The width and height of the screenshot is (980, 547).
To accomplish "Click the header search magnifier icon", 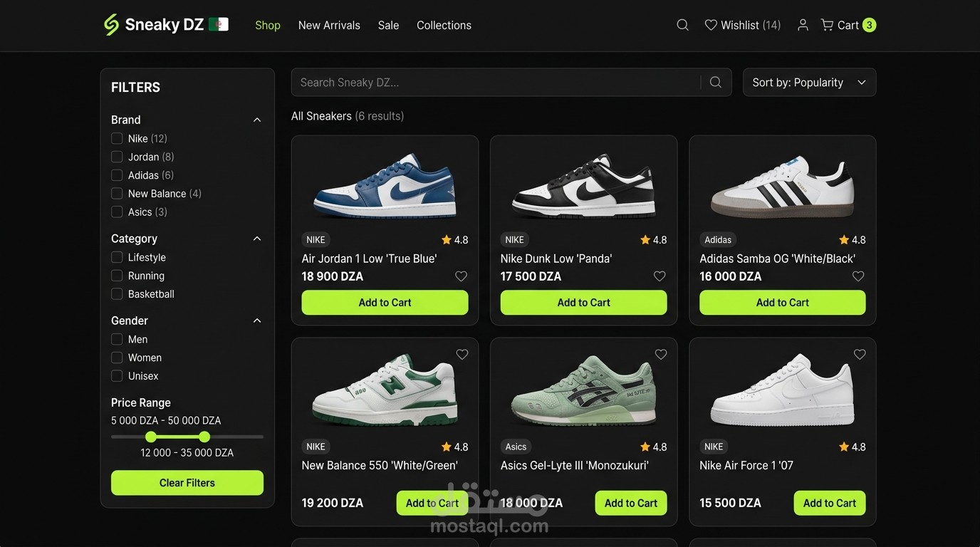I will tap(682, 25).
